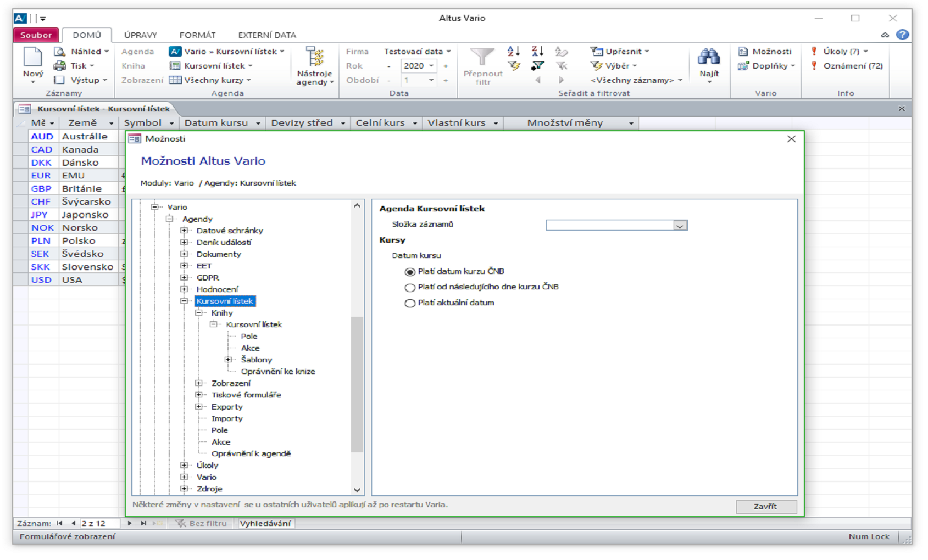The image size is (928, 560).
Task: Click the Všechny kurzy view icon
Action: [175, 80]
